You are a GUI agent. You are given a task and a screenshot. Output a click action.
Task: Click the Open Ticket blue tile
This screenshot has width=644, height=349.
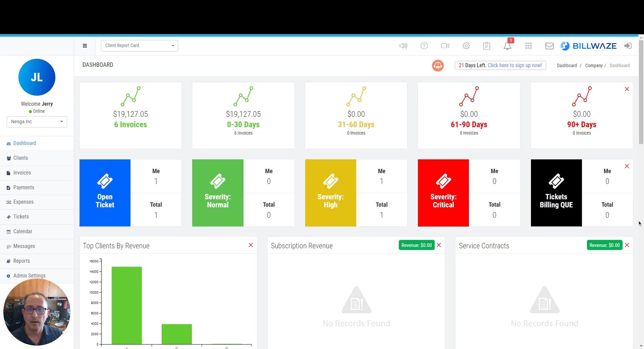pos(105,193)
